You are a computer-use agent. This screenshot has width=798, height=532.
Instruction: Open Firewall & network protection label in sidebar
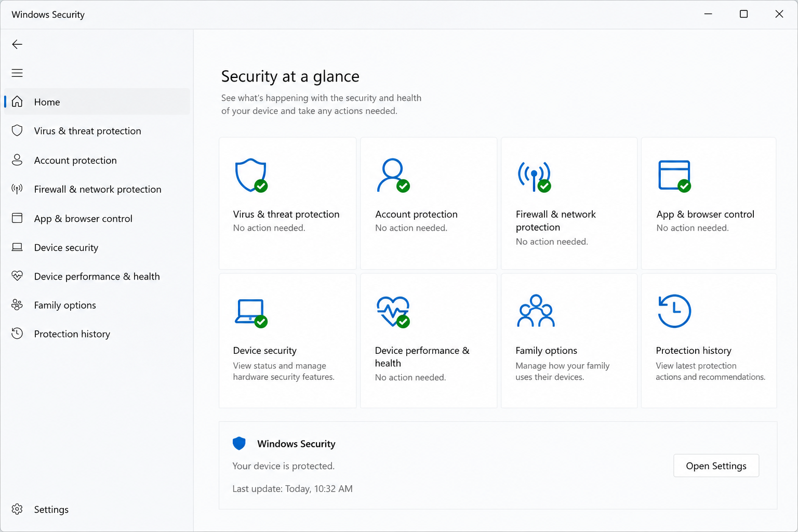click(x=98, y=190)
